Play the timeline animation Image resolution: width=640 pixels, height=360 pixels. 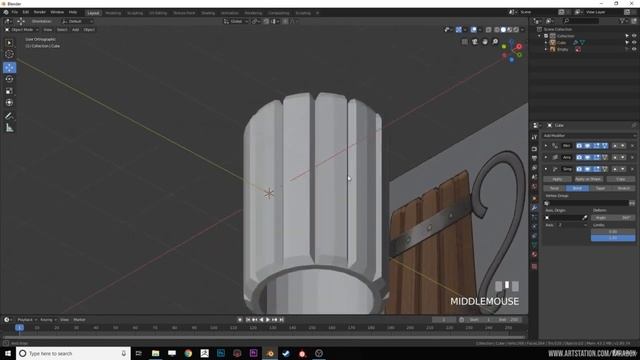pyautogui.click(x=268, y=320)
